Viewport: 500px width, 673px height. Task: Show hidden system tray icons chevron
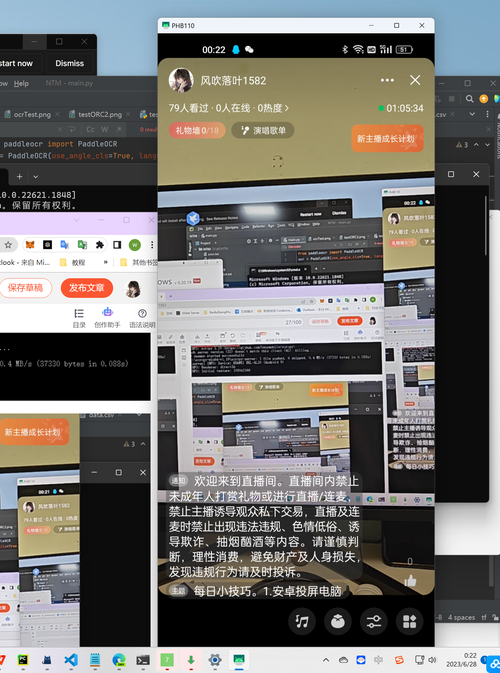click(326, 660)
